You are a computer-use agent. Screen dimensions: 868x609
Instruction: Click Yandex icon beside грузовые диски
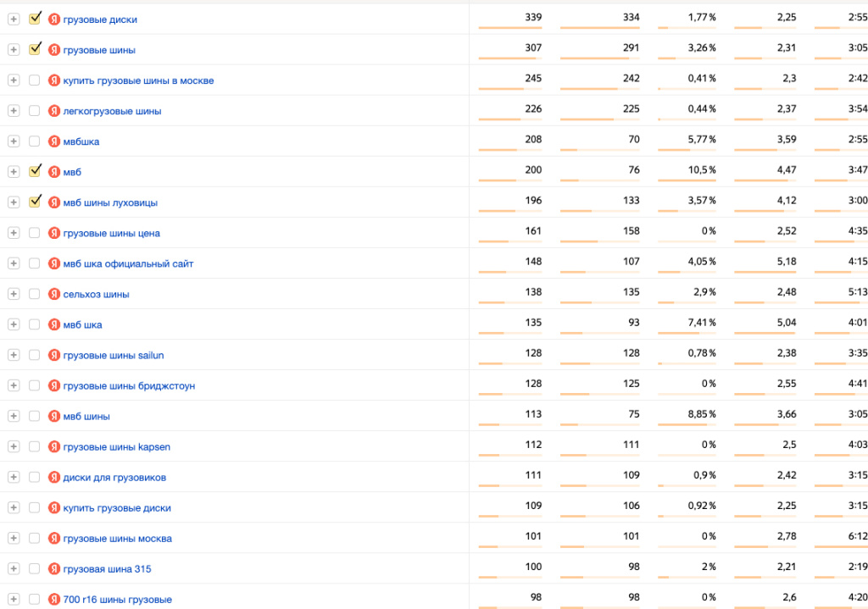click(53, 19)
